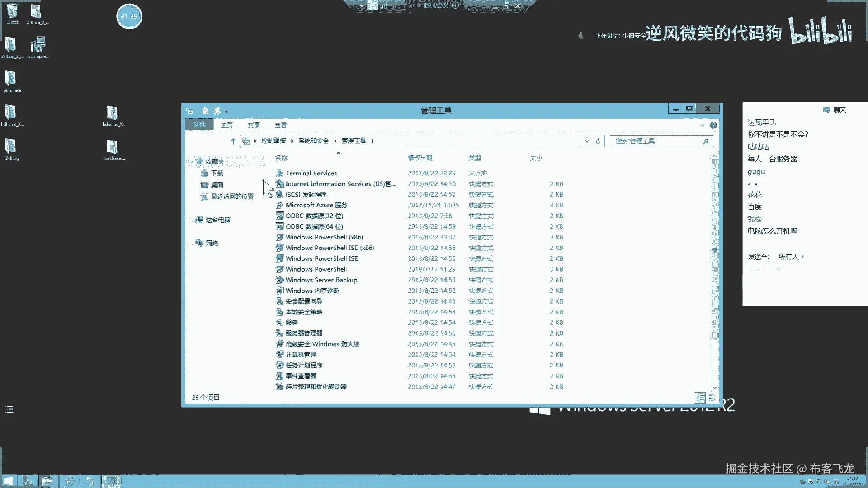Image resolution: width=868 pixels, height=488 pixels.
Task: Open the 文件 ribbon tab
Action: click(x=199, y=125)
